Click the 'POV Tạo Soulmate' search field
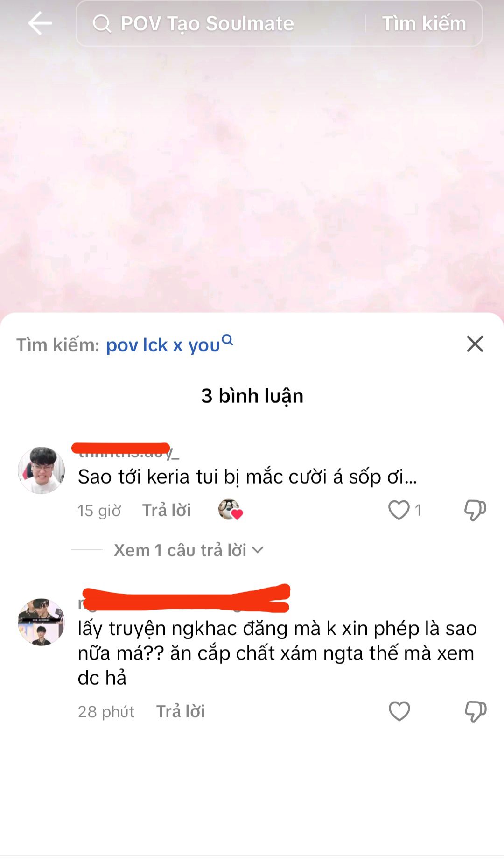 coord(220,23)
